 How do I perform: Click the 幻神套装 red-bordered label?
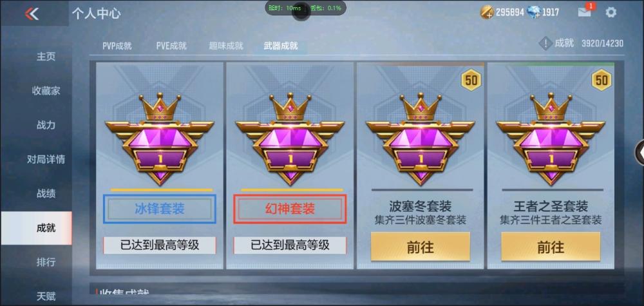[290, 209]
